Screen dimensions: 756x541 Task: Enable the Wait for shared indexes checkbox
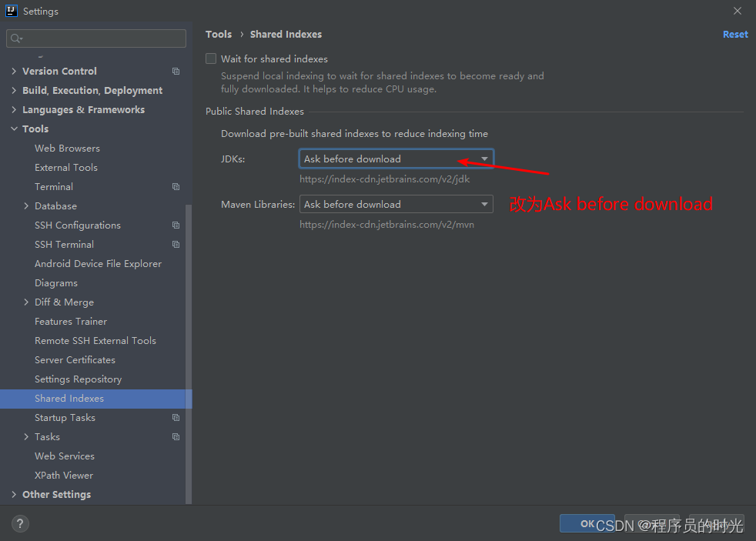pos(211,58)
